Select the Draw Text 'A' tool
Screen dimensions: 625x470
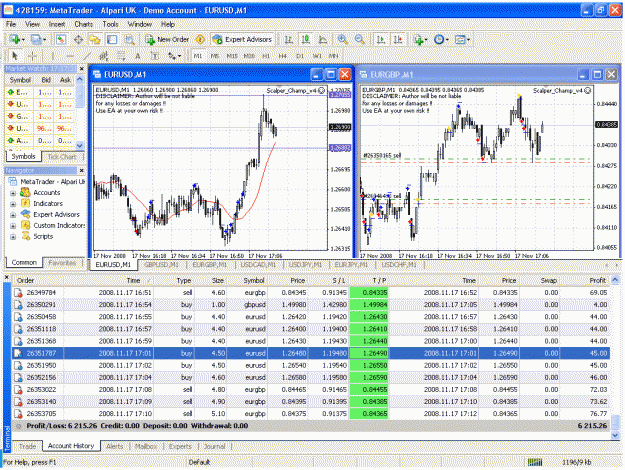[138, 56]
